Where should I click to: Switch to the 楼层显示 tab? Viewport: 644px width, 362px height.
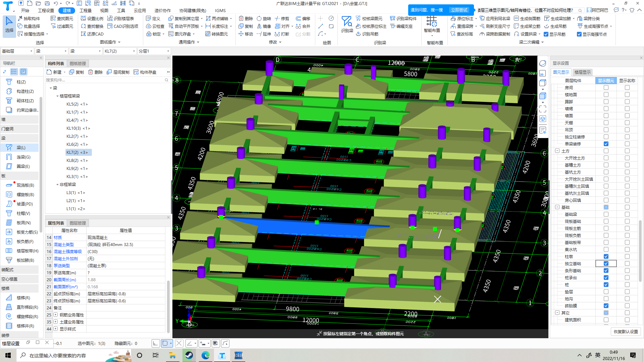(x=583, y=72)
